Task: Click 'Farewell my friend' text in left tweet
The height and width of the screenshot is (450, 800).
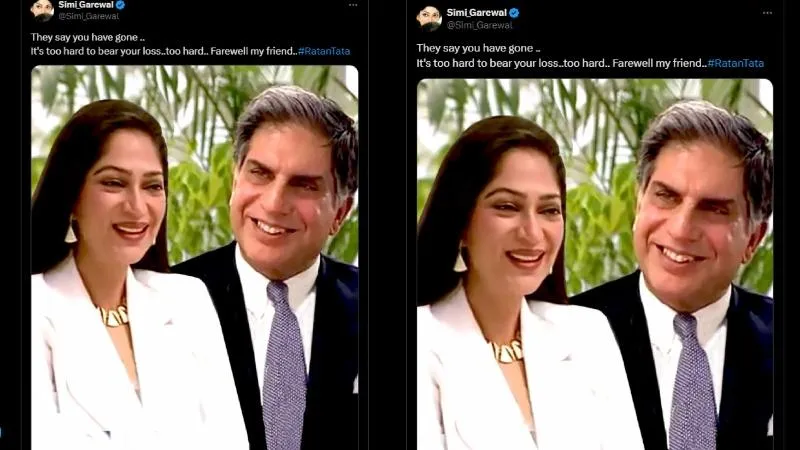Action: pyautogui.click(x=253, y=51)
